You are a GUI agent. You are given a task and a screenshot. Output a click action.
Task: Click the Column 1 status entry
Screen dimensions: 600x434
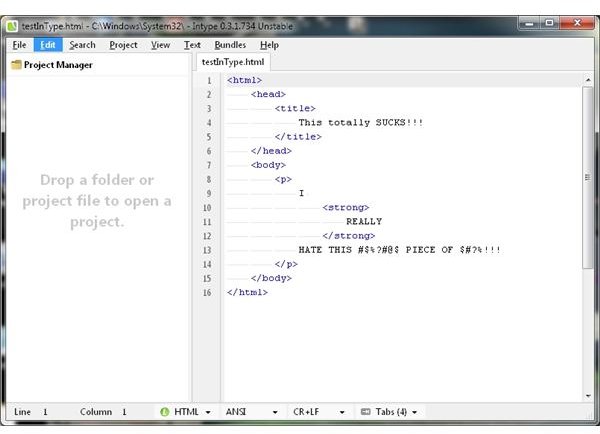coord(103,412)
